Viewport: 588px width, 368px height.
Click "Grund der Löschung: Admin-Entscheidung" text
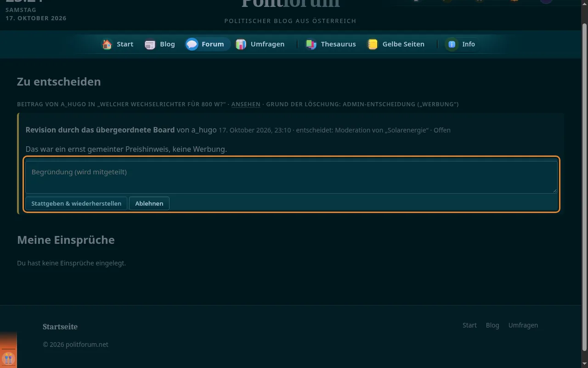click(340, 104)
